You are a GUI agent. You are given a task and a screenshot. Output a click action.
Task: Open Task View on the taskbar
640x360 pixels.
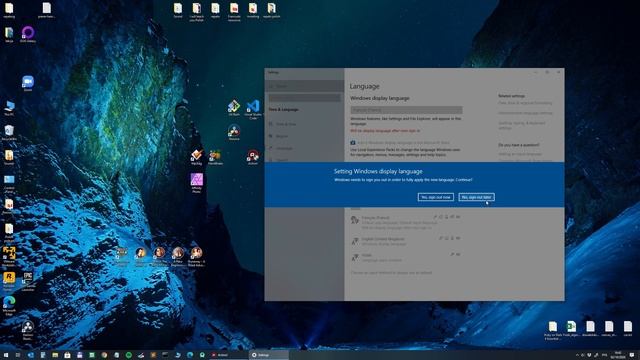point(18,355)
